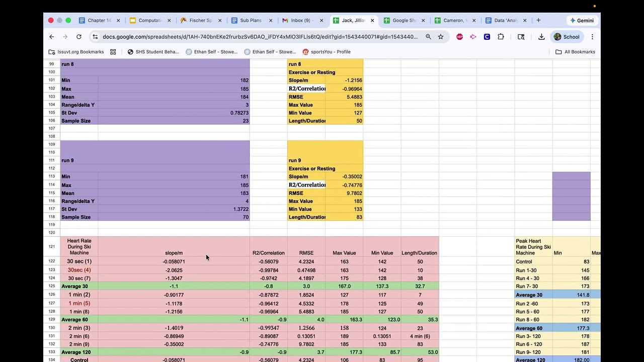Viewport: 644px width, 362px height.
Task: Click the Length/Duration header in pink table
Action: pyautogui.click(x=420, y=247)
